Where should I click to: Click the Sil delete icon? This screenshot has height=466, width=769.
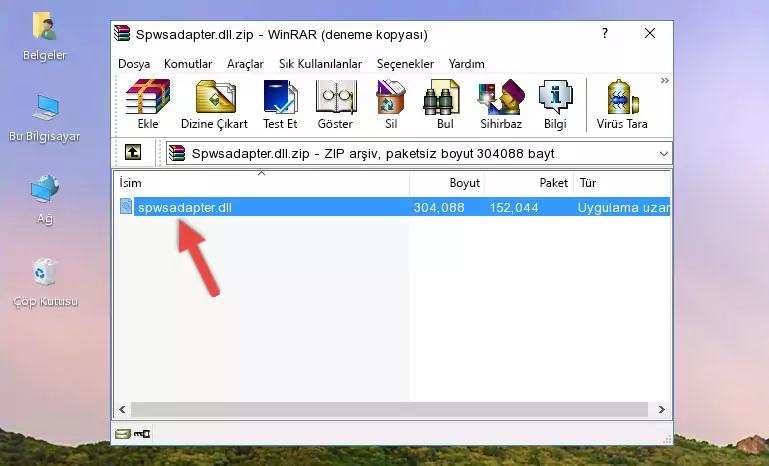coord(391,104)
